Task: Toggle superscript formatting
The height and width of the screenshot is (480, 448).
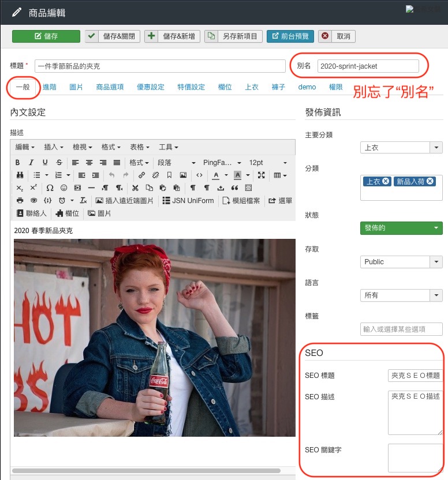Action: pyautogui.click(x=33, y=187)
